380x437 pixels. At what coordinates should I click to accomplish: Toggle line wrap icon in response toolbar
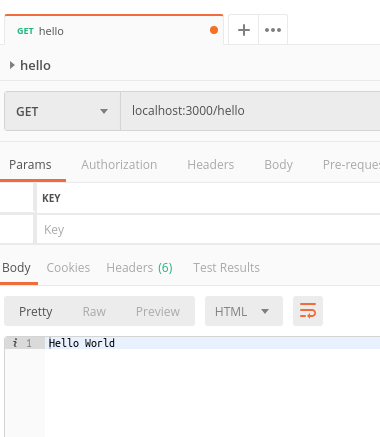pos(308,311)
